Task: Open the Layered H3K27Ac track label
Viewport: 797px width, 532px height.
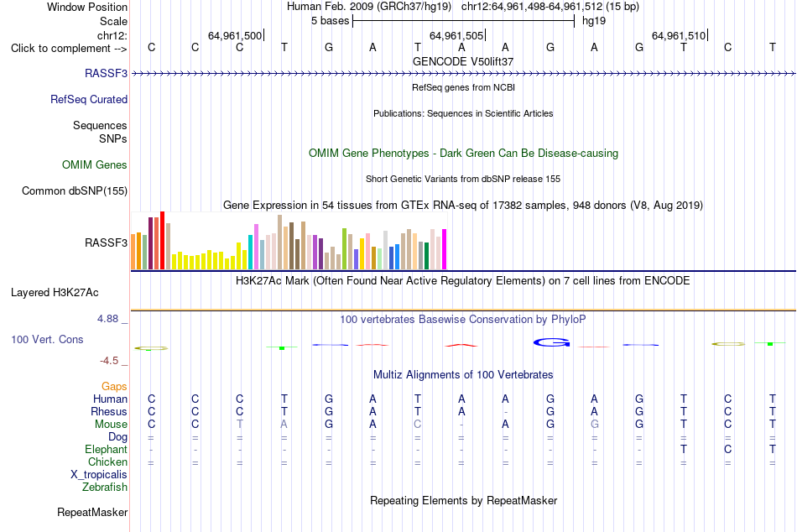Action: coord(55,293)
